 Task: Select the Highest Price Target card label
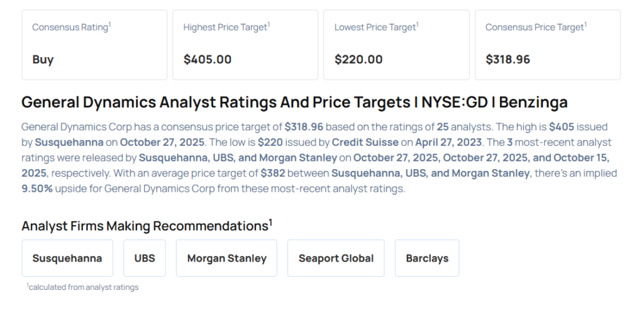pos(226,27)
